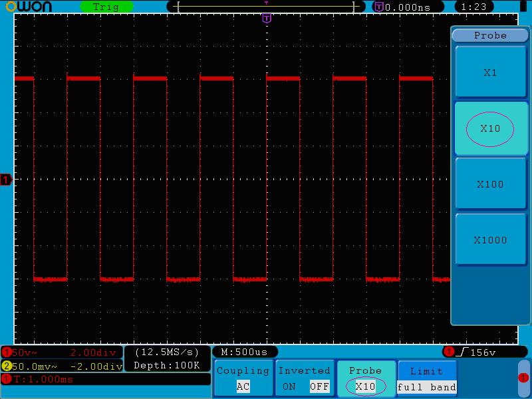532x399 pixels.
Task: Click the -2.00div channel 2 offset value
Action: coord(96,366)
